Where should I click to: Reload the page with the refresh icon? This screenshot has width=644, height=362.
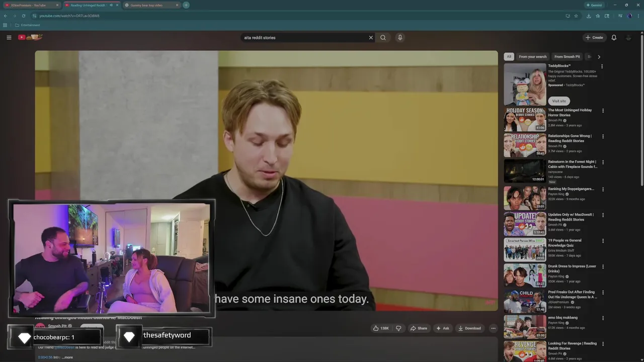23,16
